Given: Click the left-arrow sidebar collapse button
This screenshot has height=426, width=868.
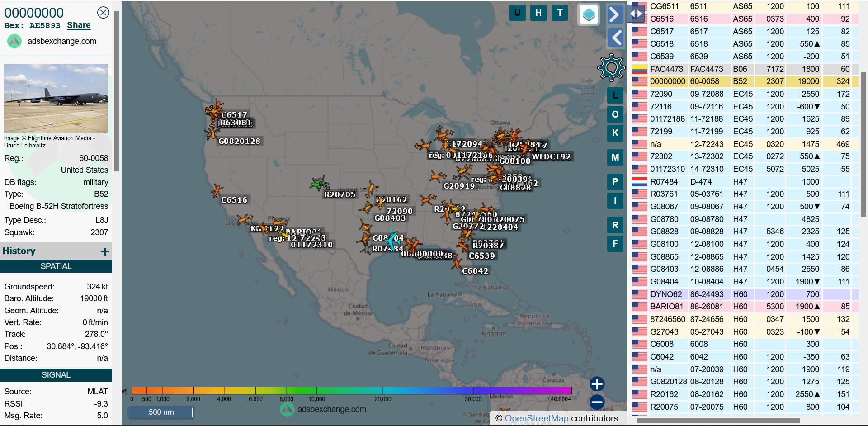Looking at the screenshot, I should 615,38.
